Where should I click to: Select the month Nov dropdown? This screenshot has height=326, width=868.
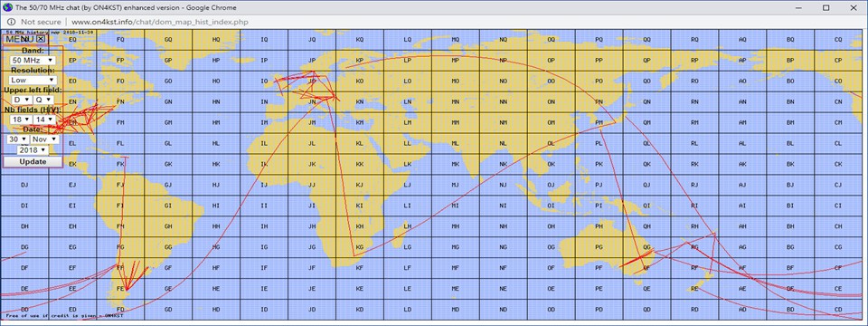44,139
